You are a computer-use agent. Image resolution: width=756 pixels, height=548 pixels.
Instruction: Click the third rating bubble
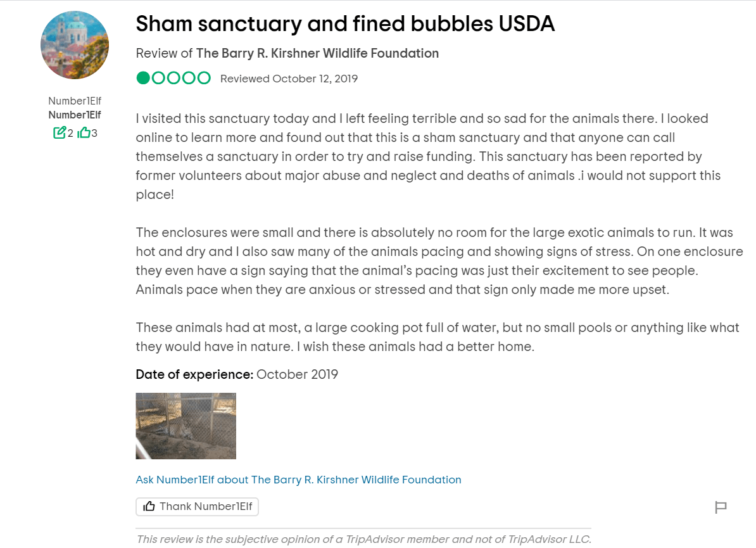tap(173, 79)
